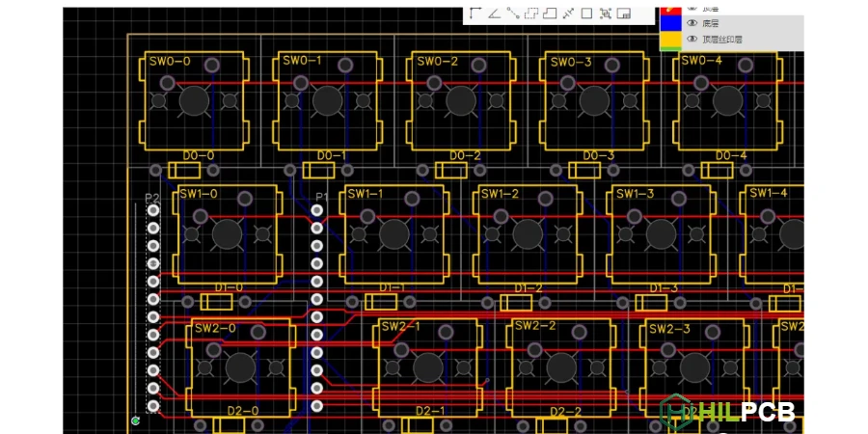This screenshot has width=868, height=434.
Task: Click the D1-2 diode label
Action: click(529, 288)
